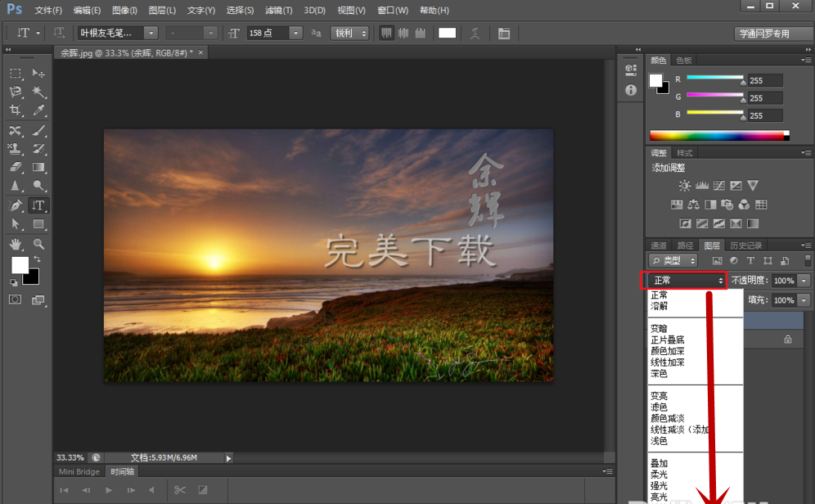Choose 正片叠底 blend mode from list

click(668, 340)
